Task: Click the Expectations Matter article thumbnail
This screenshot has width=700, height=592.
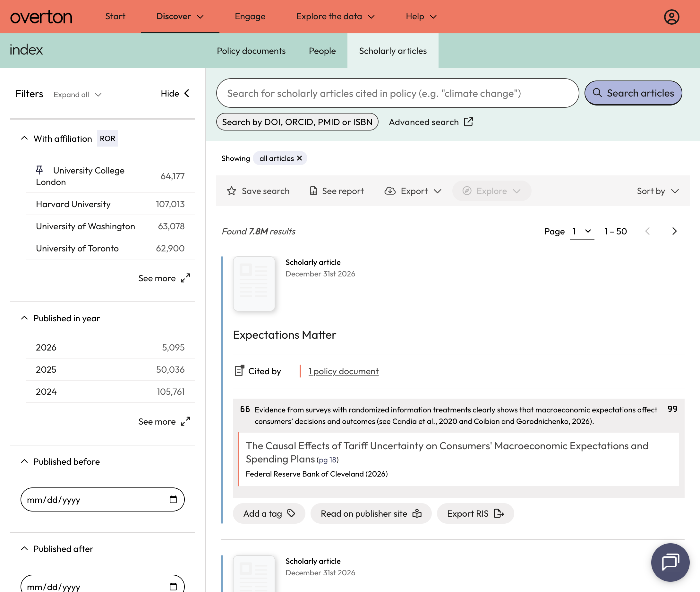Action: click(x=254, y=283)
